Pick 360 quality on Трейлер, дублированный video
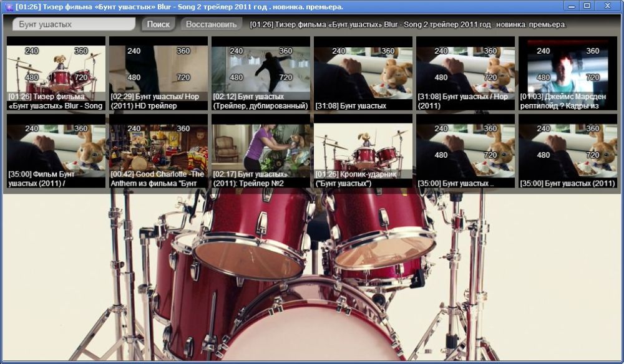 click(x=286, y=51)
